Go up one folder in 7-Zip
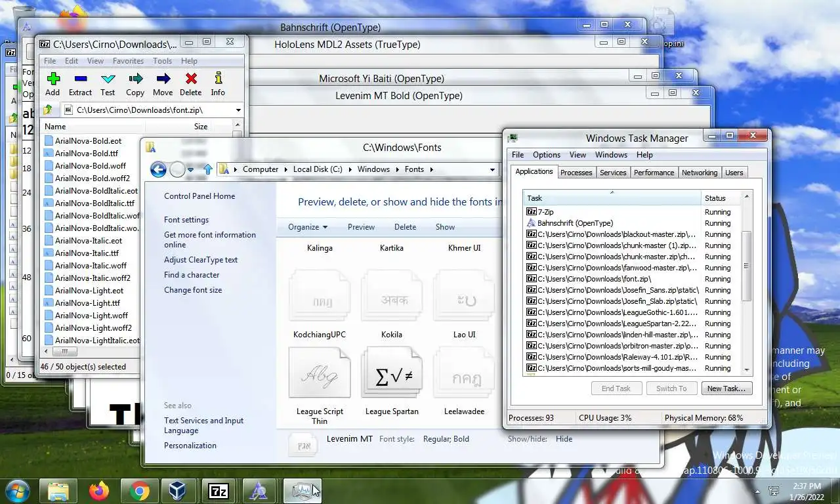840x504 pixels. (x=49, y=110)
